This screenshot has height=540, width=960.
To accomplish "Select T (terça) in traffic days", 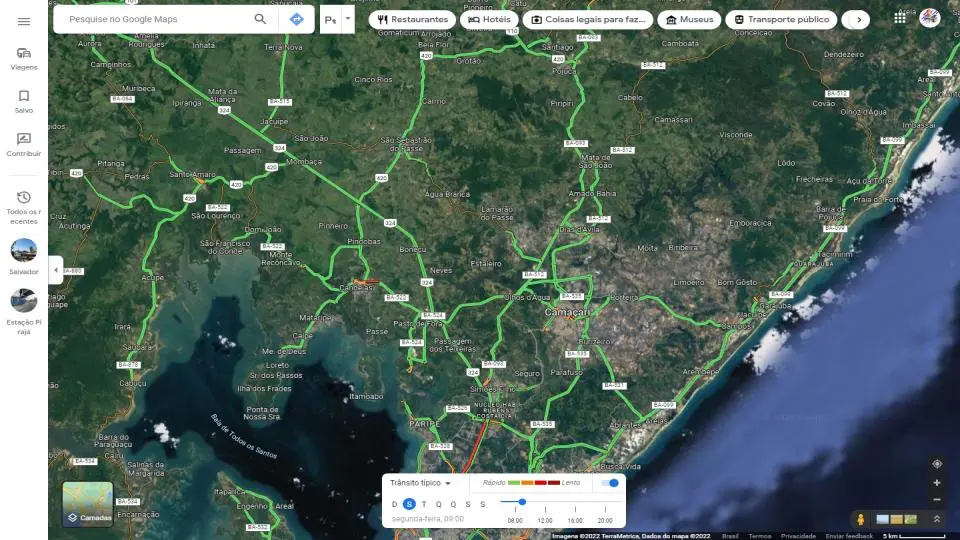I will click(x=424, y=504).
